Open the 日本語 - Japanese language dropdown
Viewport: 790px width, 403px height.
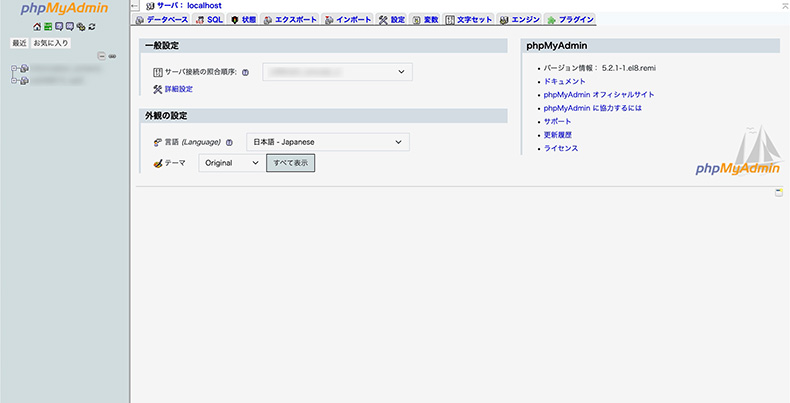click(328, 143)
